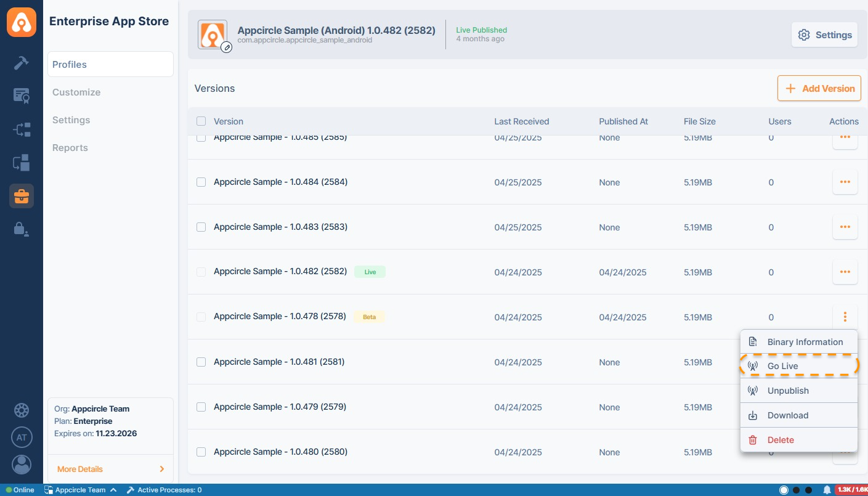868x496 pixels.
Task: Open the Customize section in sidebar
Action: click(x=76, y=92)
